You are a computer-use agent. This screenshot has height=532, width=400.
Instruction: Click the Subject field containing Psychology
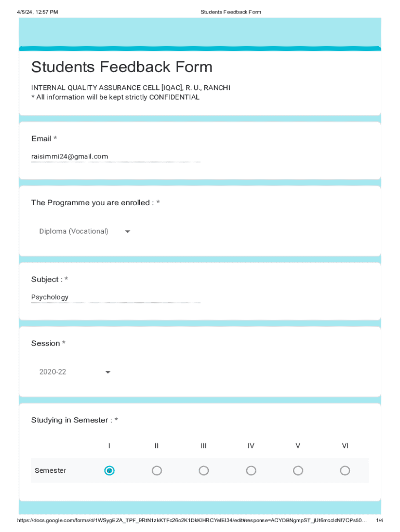pos(115,297)
